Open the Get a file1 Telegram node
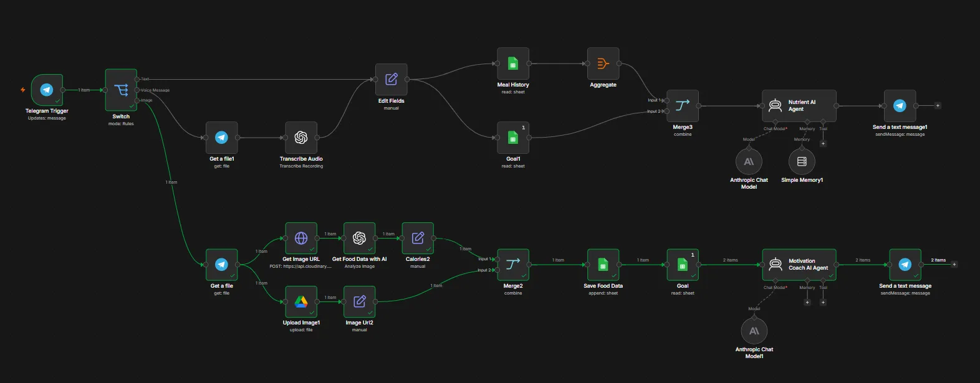The image size is (980, 383). [x=221, y=138]
